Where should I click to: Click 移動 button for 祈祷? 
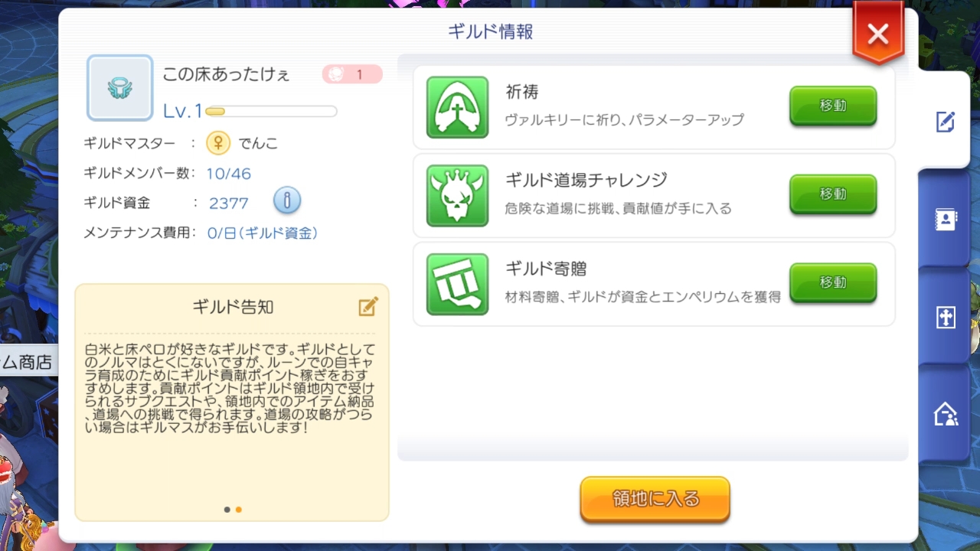833,106
